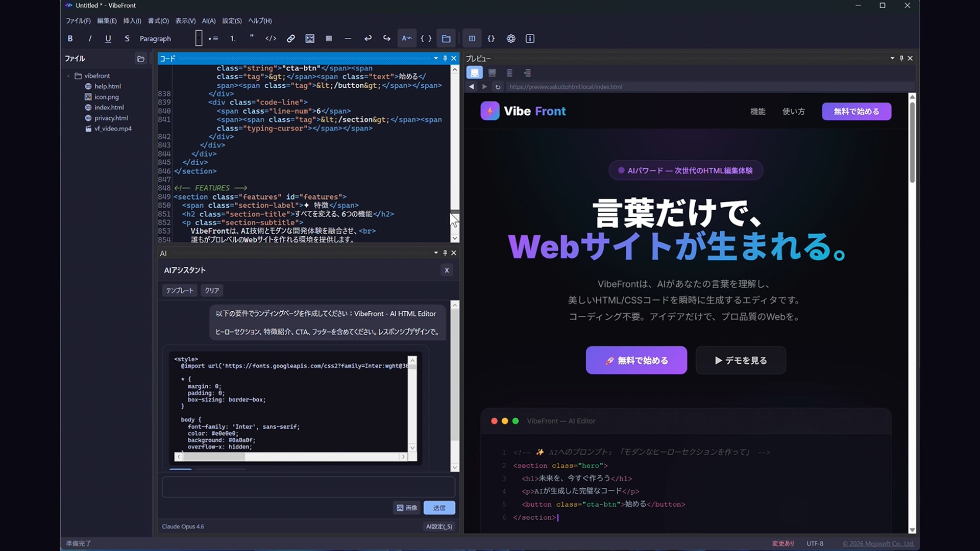Open help.html in the file tree

click(108, 86)
